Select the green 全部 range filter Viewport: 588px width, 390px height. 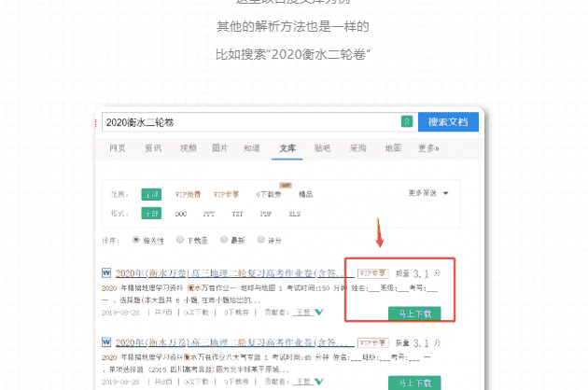point(151,194)
